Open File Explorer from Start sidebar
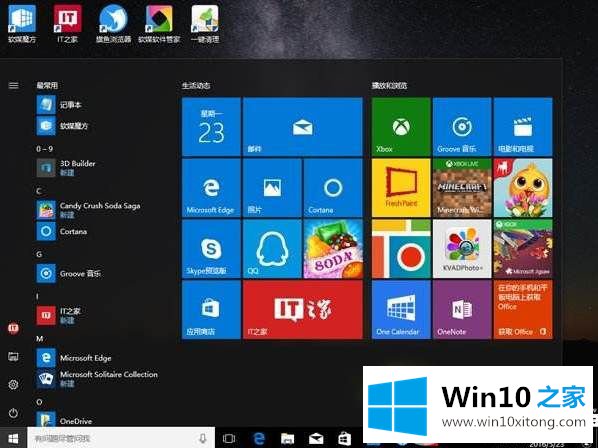This screenshot has height=448, width=598. [13, 356]
